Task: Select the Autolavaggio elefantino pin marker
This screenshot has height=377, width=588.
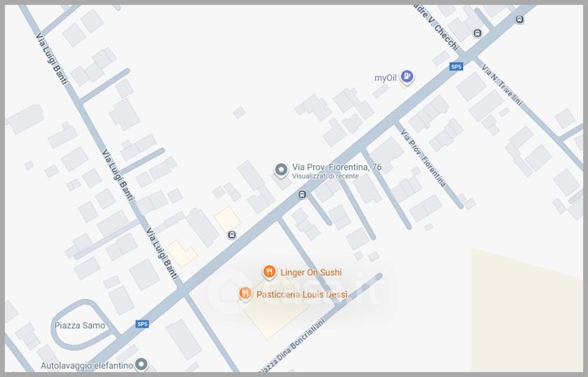Action: pyautogui.click(x=141, y=364)
